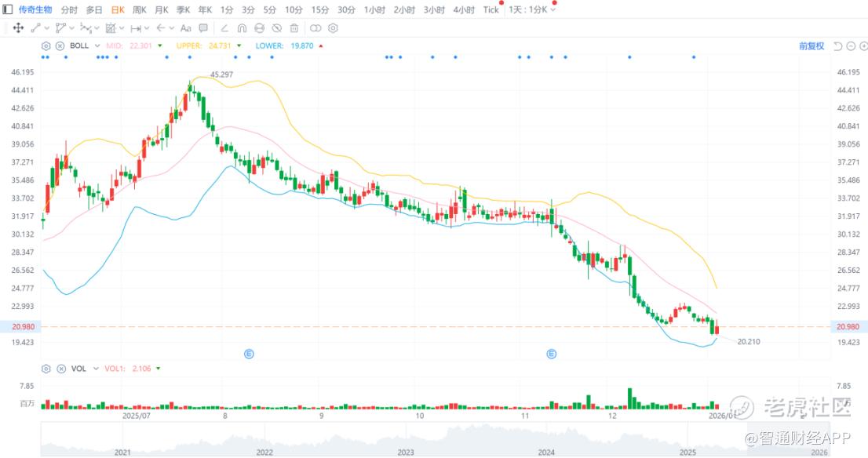Delete drawings with trash icon
This screenshot has height=458, width=868.
pyautogui.click(x=294, y=27)
